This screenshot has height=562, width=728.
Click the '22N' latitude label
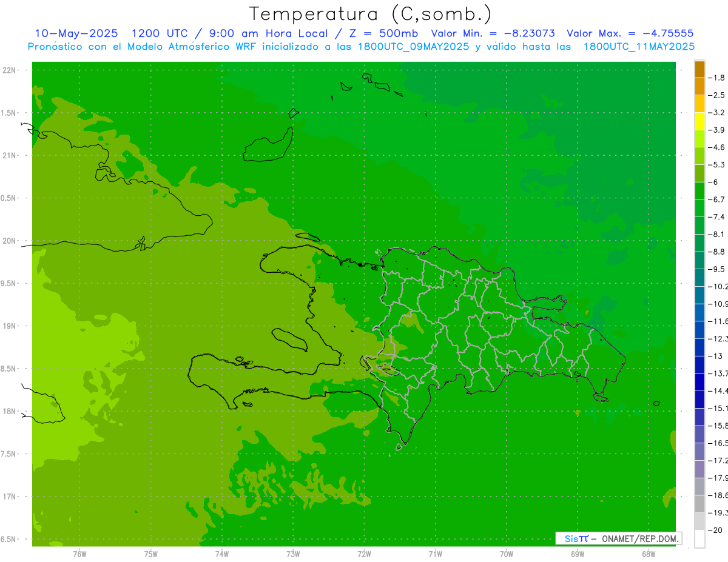[8, 70]
